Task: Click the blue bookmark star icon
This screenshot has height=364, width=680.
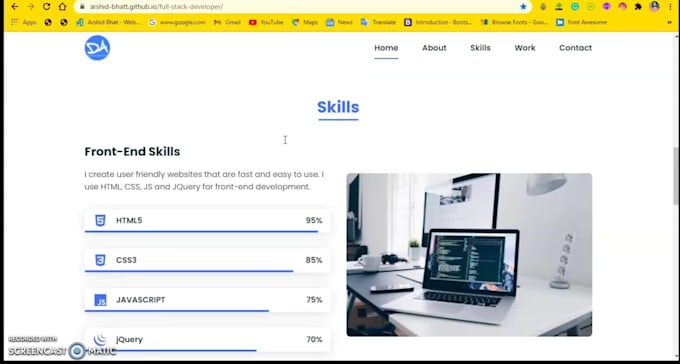Action: click(x=523, y=7)
